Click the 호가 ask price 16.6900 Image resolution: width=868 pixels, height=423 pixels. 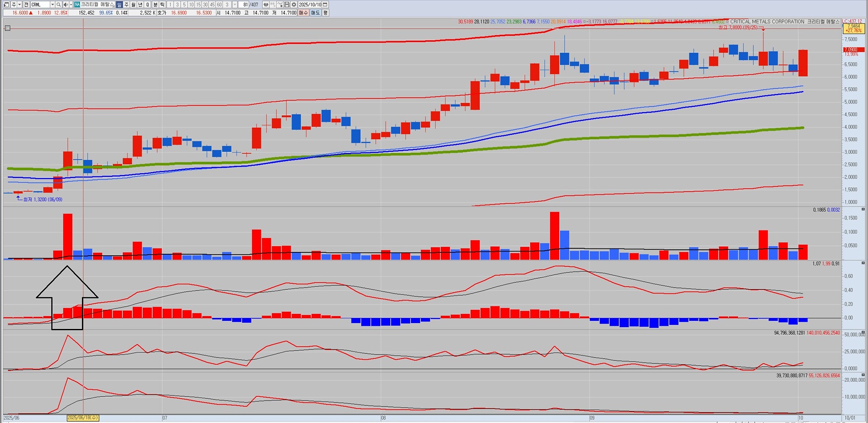pyautogui.click(x=179, y=13)
